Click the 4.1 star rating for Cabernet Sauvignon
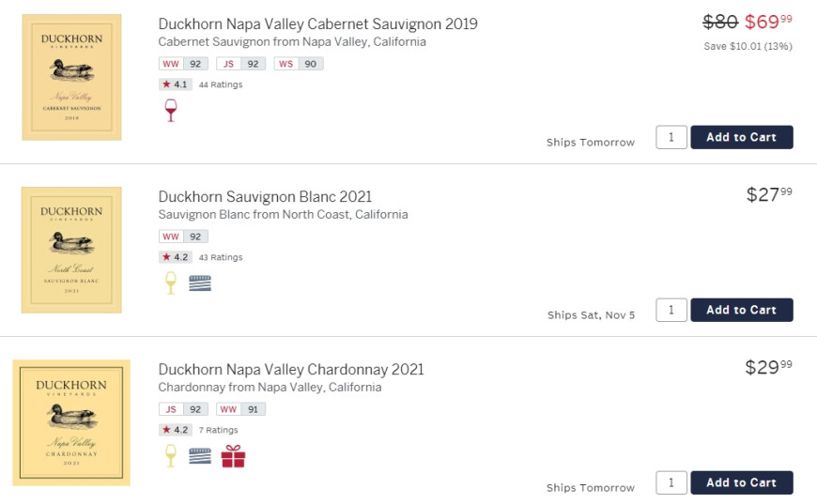The image size is (817, 504). [x=176, y=84]
